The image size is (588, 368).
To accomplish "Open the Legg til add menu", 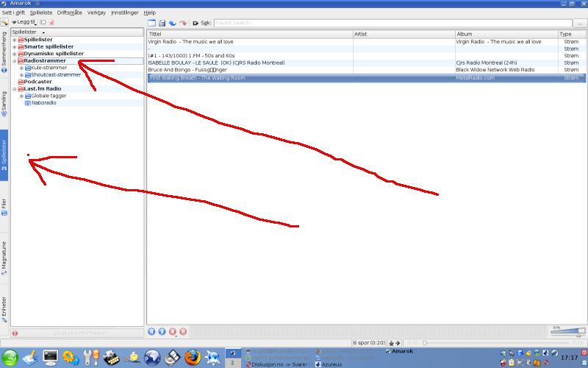I will point(24,22).
